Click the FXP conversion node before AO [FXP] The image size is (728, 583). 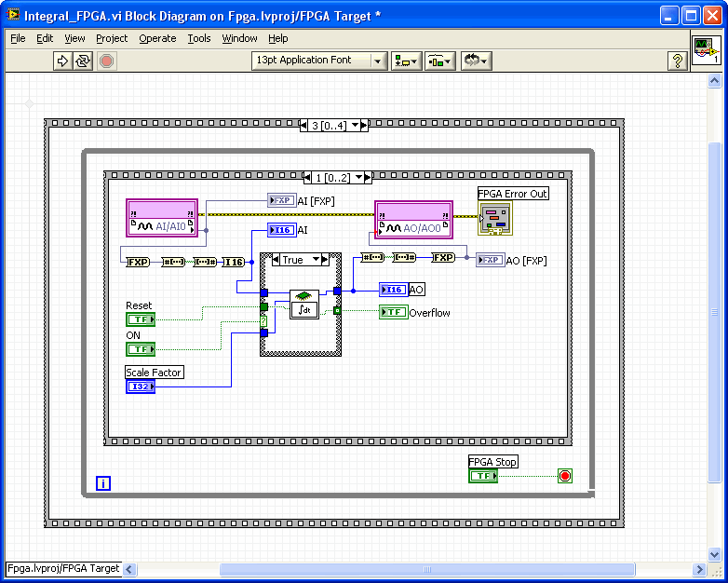pos(443,257)
